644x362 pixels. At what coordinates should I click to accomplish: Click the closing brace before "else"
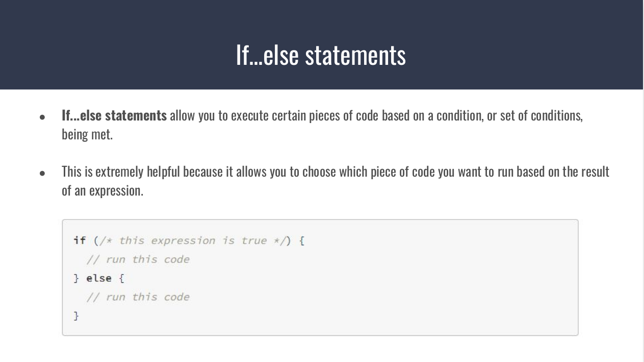tap(76, 278)
